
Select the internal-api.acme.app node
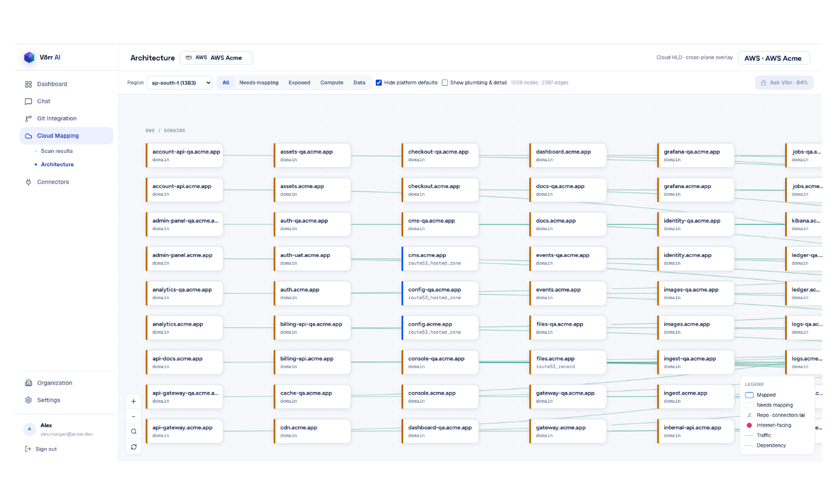point(696,431)
